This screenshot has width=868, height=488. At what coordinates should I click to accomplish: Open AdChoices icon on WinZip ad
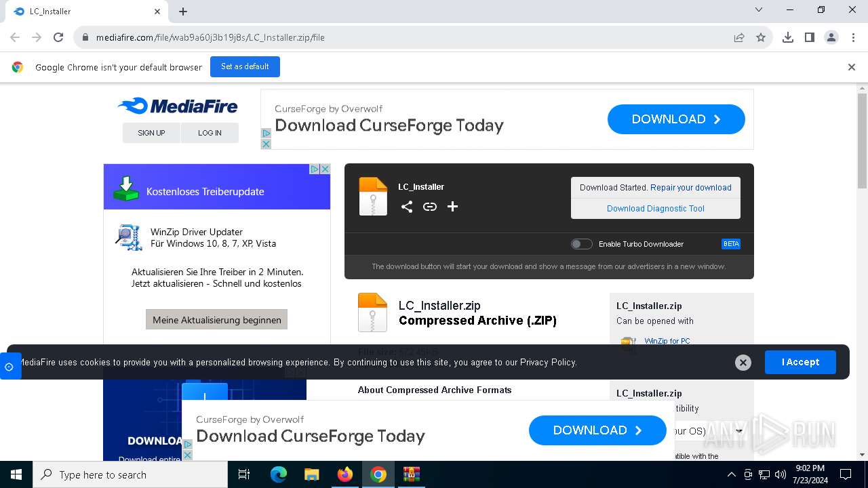315,169
